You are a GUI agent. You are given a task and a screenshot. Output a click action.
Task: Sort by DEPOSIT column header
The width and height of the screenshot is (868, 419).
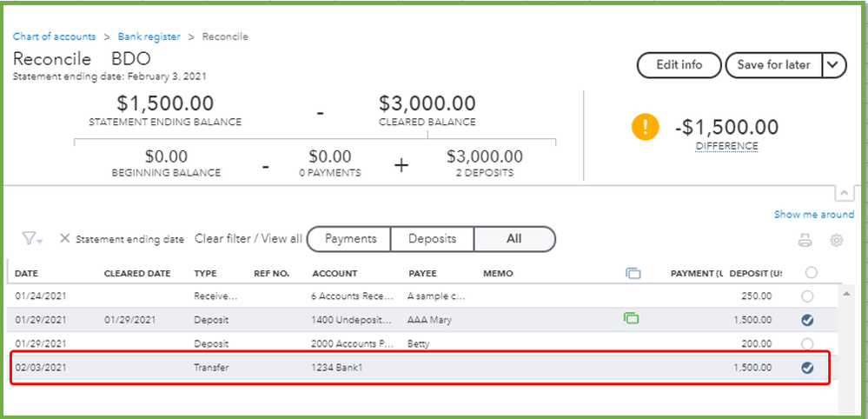756,274
